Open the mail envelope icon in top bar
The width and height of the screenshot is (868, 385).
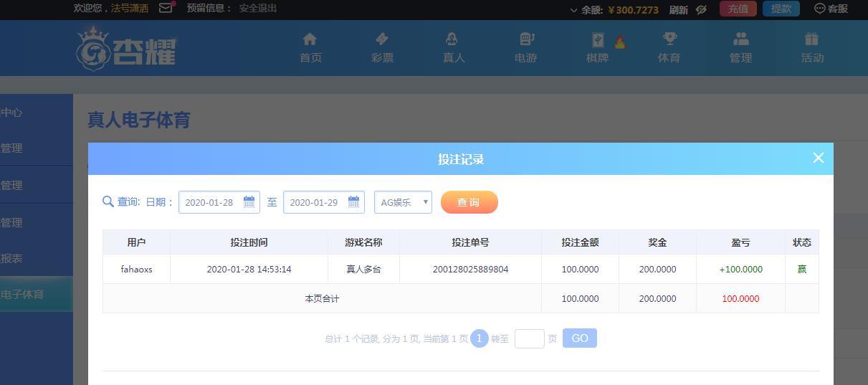click(166, 8)
